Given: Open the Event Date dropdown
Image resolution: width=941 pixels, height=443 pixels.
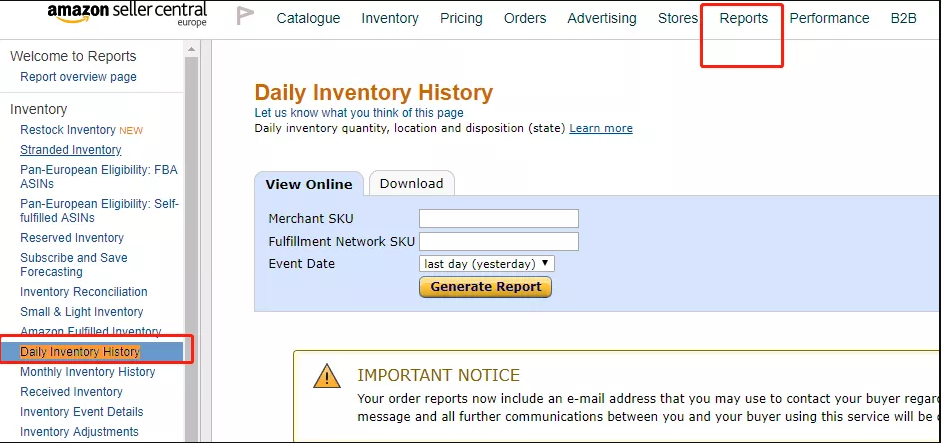Looking at the screenshot, I should click(486, 264).
